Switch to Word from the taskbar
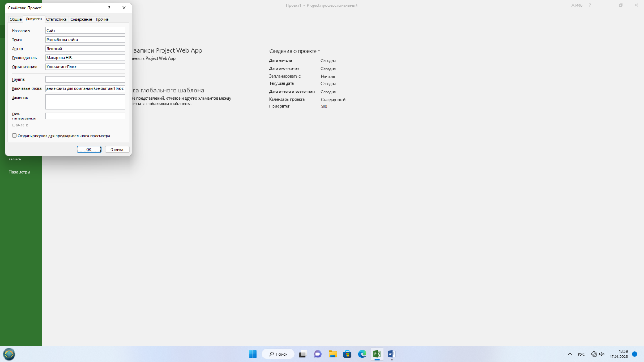The image size is (644, 362). pos(391,354)
